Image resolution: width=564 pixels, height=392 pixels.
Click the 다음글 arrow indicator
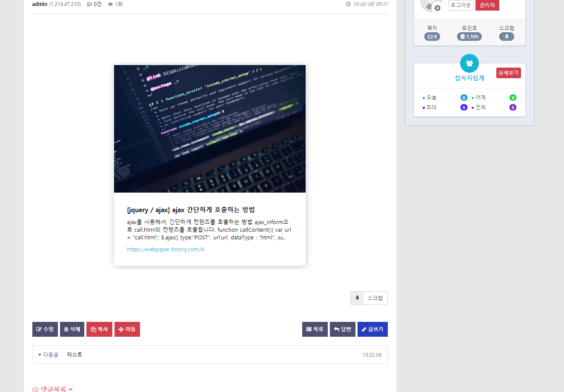(40, 355)
